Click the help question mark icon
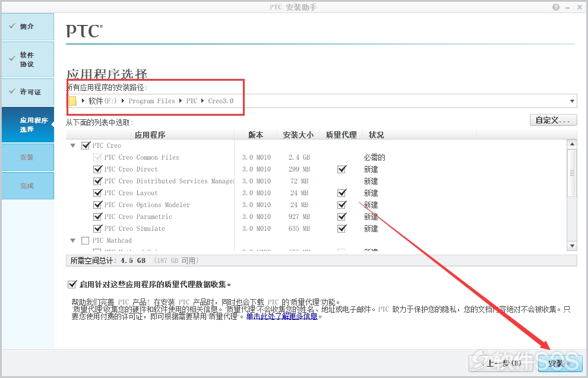588x378 pixels. click(556, 7)
